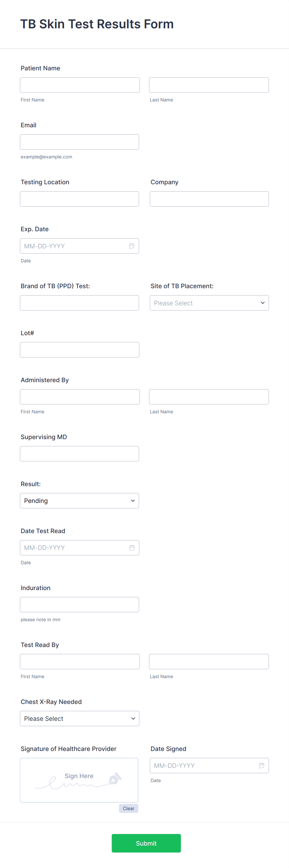Click the patient Last Name field
This screenshot has width=289, height=868.
(209, 85)
